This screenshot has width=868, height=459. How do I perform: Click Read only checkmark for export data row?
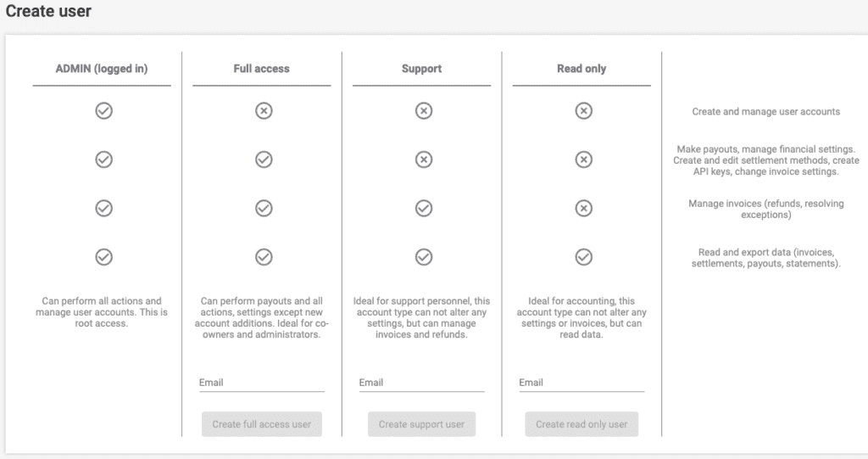[583, 257]
